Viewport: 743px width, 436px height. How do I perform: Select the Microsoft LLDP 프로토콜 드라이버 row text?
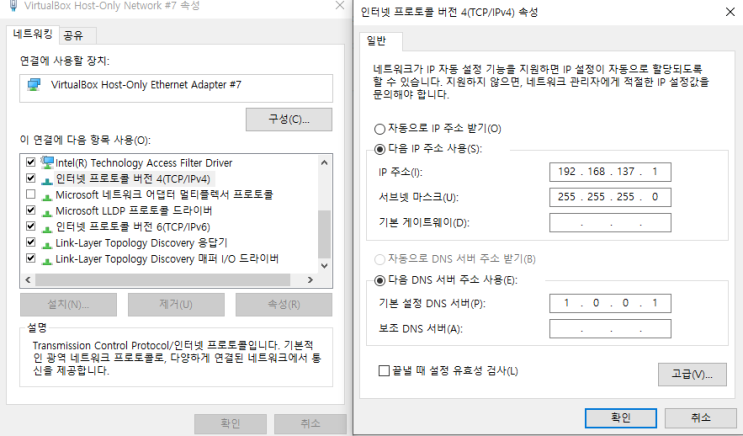click(134, 210)
